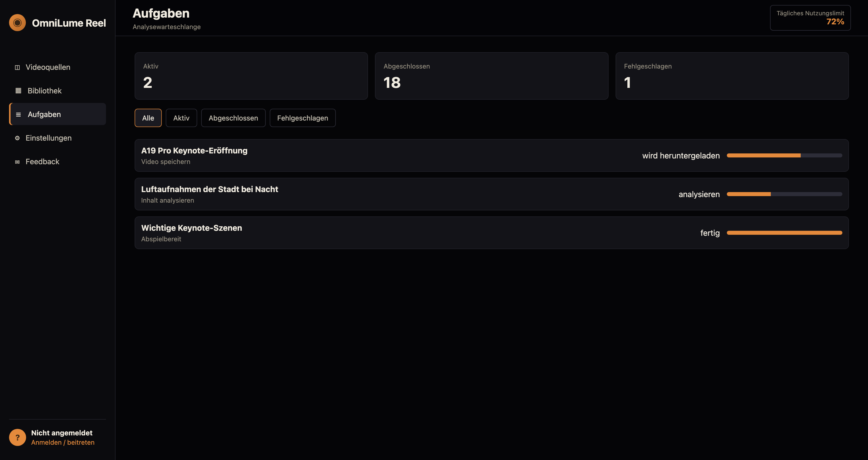Click the OmniLume Reel logo icon
Screen dimensions: 868x460
(18, 23)
